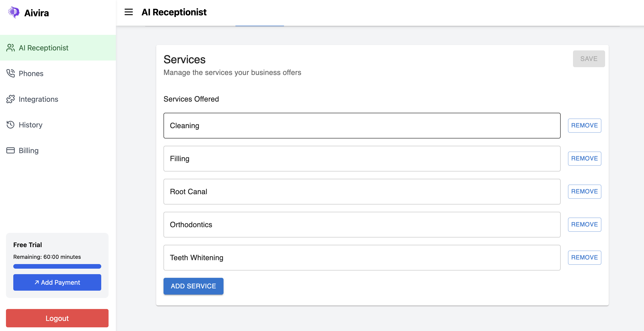Click the AI Receptionist people icon
The image size is (644, 331).
coord(11,48)
